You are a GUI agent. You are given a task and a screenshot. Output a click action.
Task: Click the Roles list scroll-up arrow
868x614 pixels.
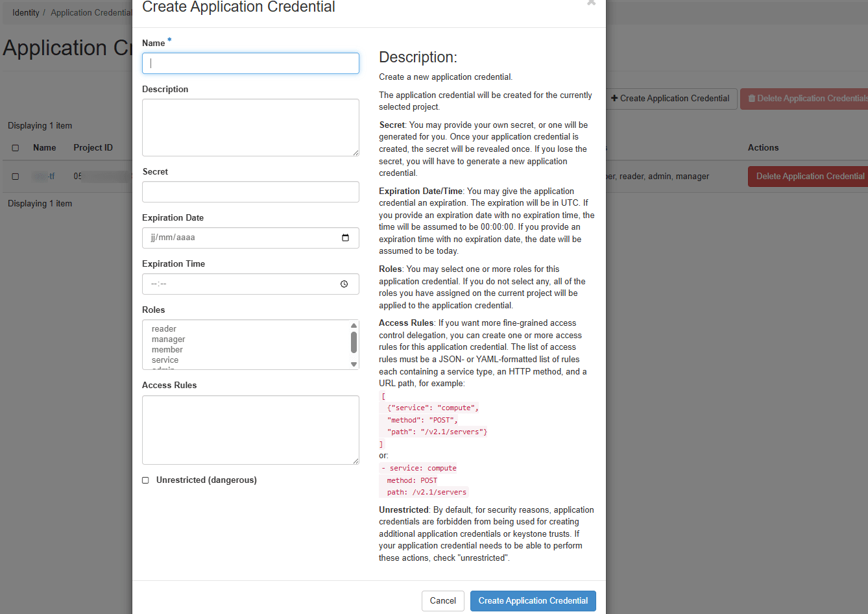click(x=354, y=325)
